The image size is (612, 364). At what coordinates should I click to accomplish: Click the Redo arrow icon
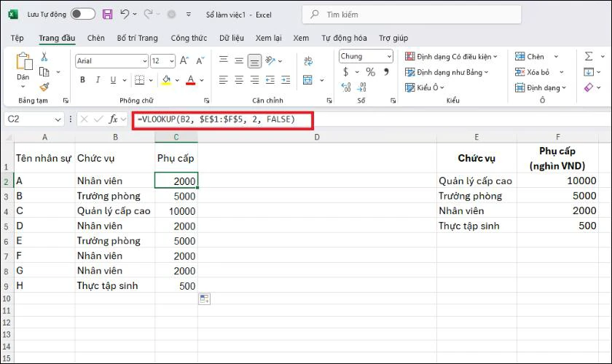pos(148,15)
